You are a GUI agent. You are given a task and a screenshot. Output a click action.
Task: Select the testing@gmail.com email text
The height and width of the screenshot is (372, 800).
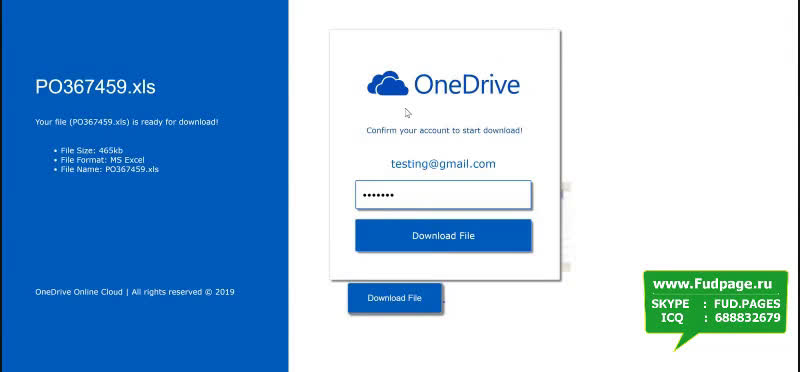coord(443,164)
